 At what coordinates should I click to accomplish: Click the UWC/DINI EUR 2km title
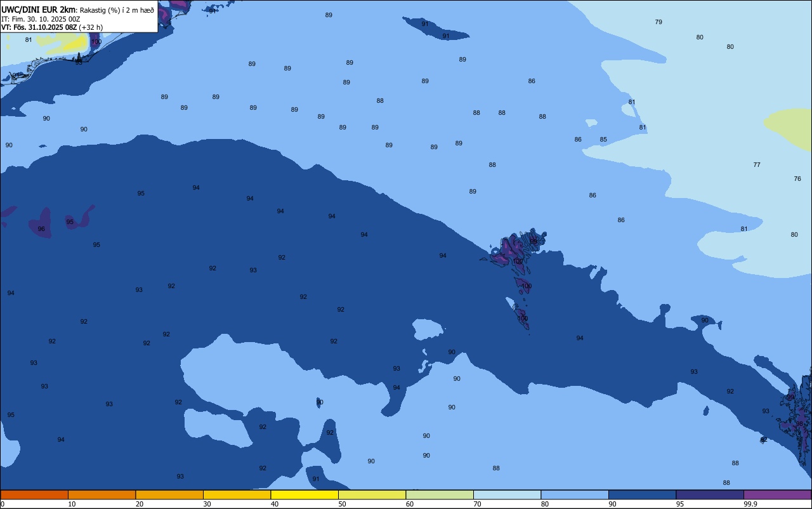click(x=39, y=10)
